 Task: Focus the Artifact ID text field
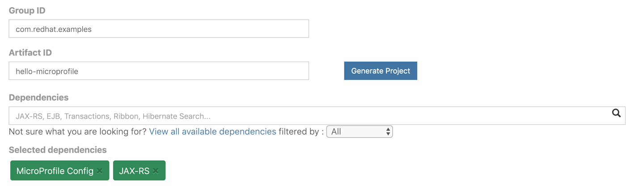coord(159,71)
